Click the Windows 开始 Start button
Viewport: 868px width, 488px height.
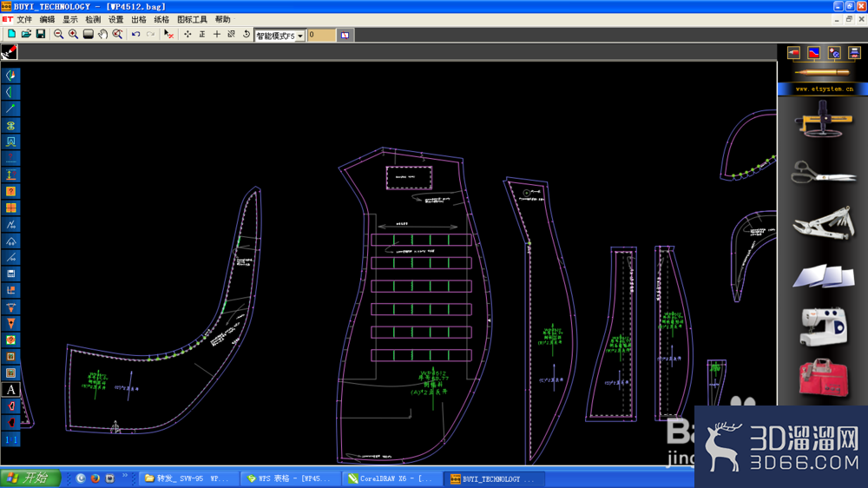30,478
